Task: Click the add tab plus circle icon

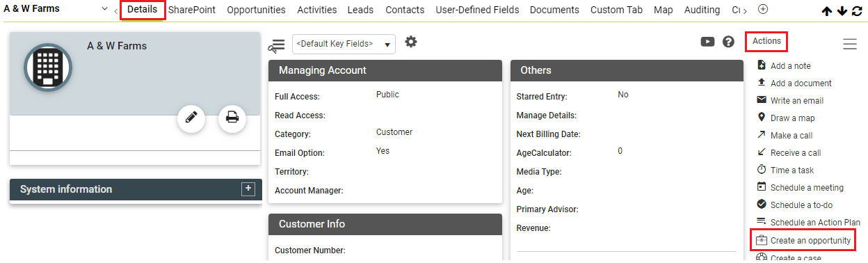Action: point(763,9)
